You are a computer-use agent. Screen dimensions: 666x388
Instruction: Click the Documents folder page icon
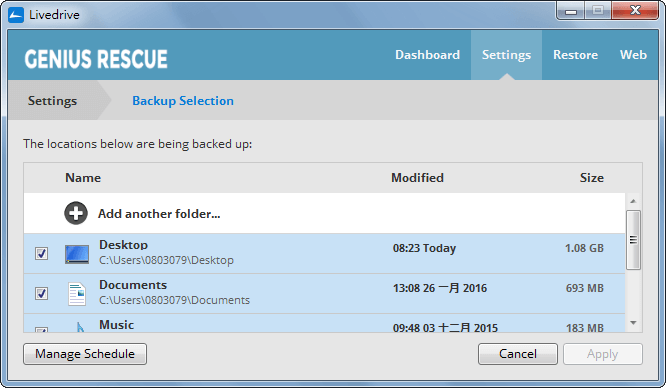click(77, 294)
